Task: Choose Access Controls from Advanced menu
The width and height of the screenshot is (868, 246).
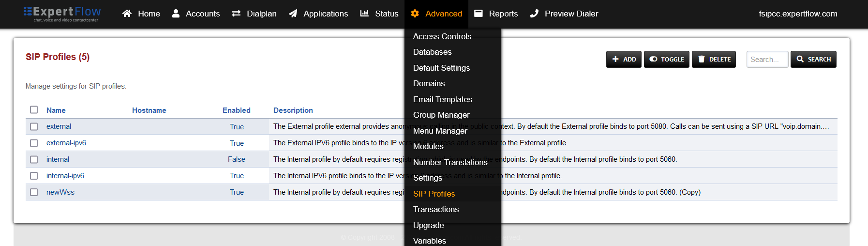Action: [x=442, y=36]
